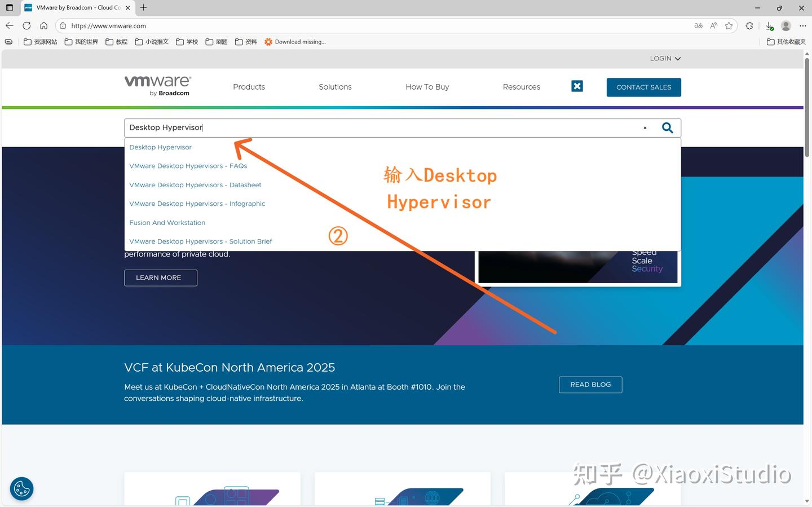Open a new browser tab
The height and width of the screenshot is (507, 812).
tap(144, 7)
